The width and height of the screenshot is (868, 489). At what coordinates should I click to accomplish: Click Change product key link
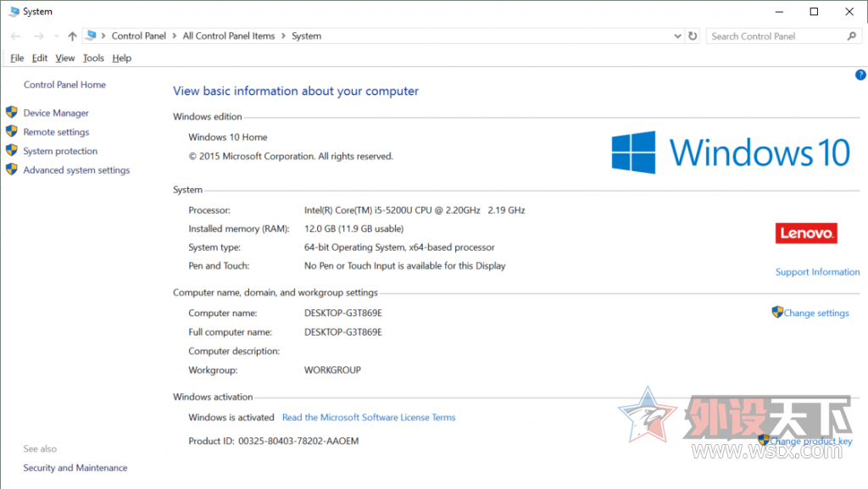click(x=810, y=441)
